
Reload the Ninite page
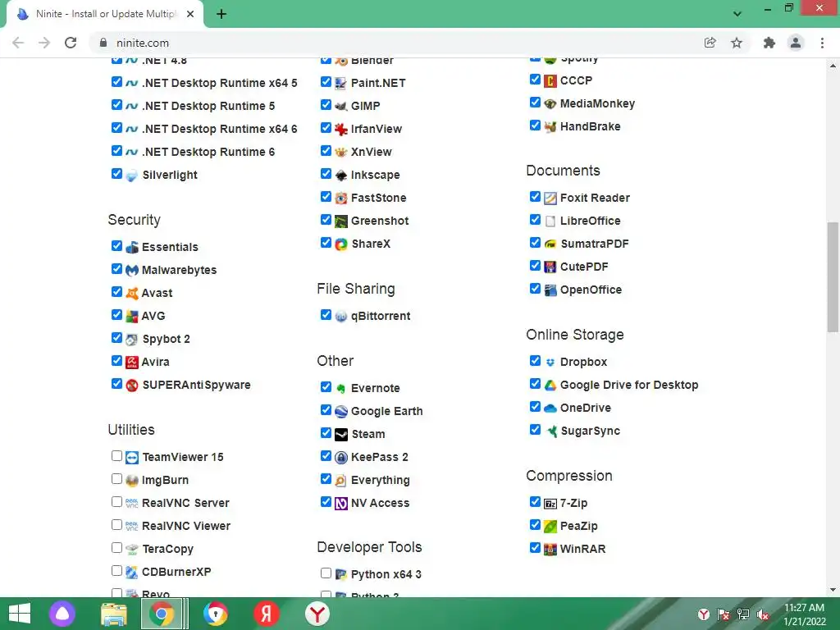71,43
